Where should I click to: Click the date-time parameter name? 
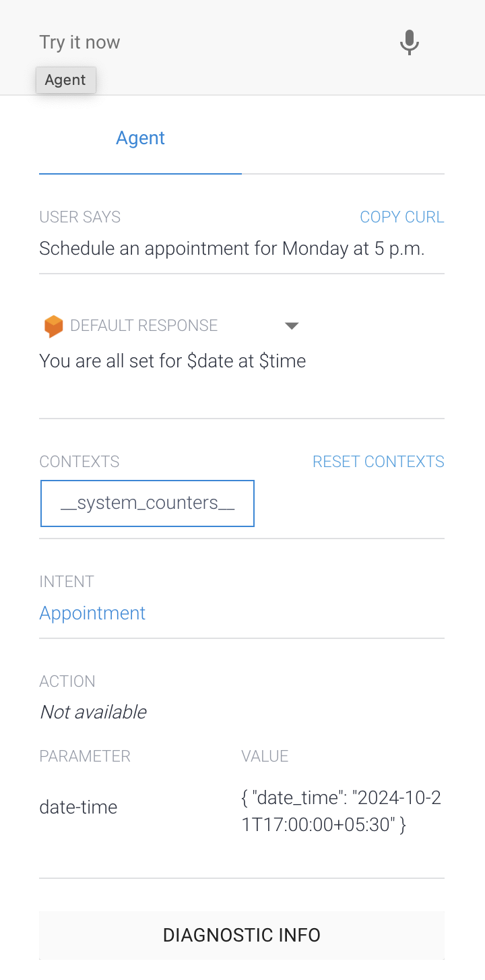click(x=78, y=807)
